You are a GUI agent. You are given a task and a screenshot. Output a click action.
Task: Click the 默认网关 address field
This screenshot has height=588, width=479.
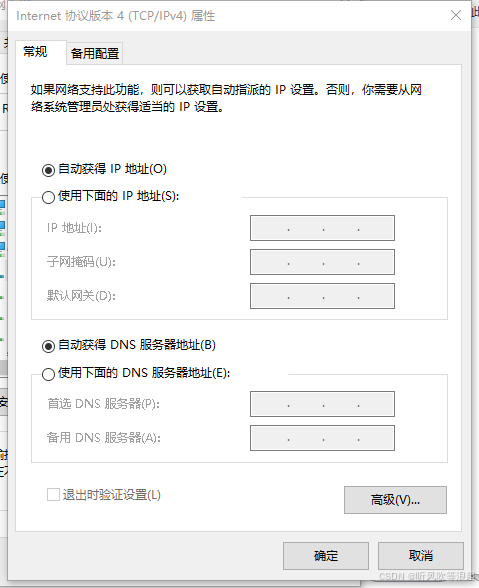(322, 296)
